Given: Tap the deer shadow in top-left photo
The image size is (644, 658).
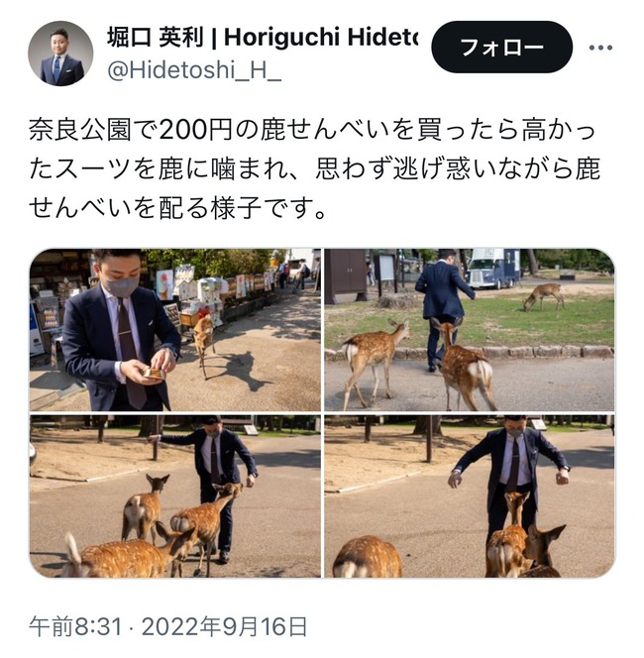Looking at the screenshot, I should 239,372.
